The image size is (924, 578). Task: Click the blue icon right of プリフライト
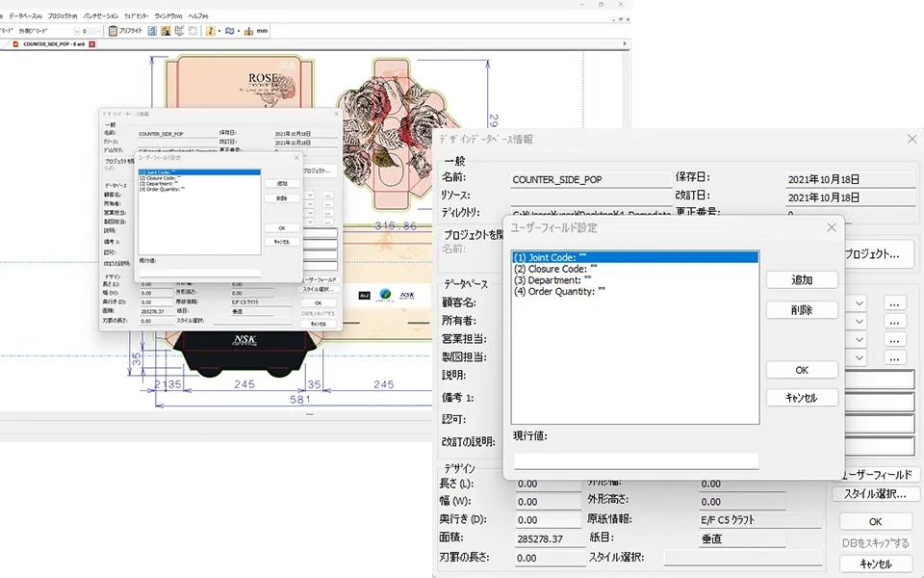[152, 31]
